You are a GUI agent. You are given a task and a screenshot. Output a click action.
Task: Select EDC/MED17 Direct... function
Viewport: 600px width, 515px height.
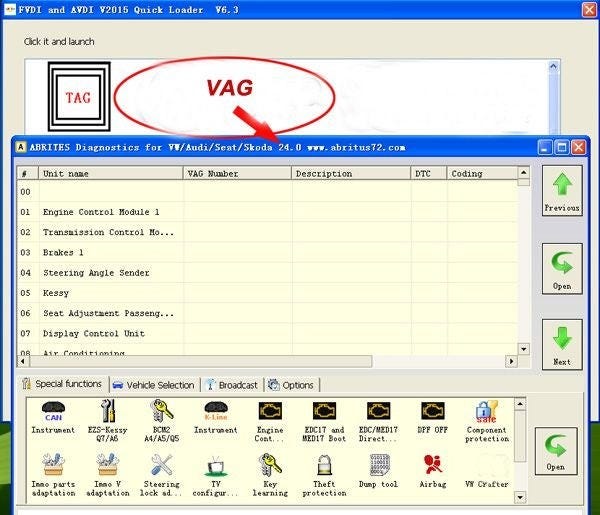(378, 422)
